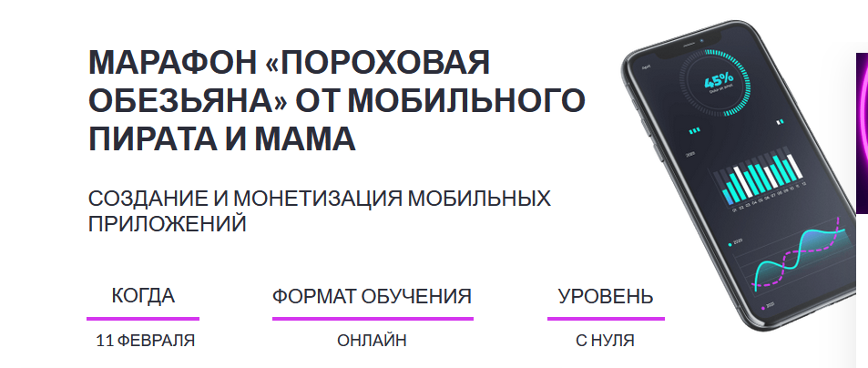Select the ФОРМАТ ОБУЧЕНИЯ label

click(x=372, y=296)
